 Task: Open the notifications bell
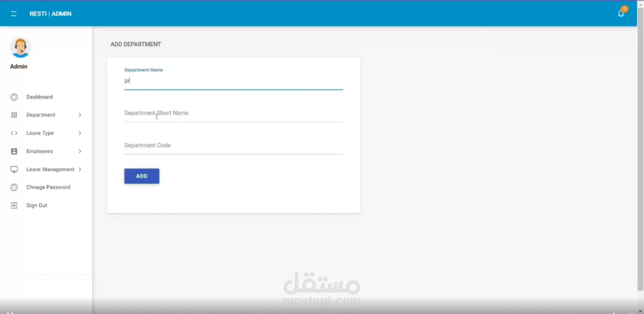[x=621, y=13]
